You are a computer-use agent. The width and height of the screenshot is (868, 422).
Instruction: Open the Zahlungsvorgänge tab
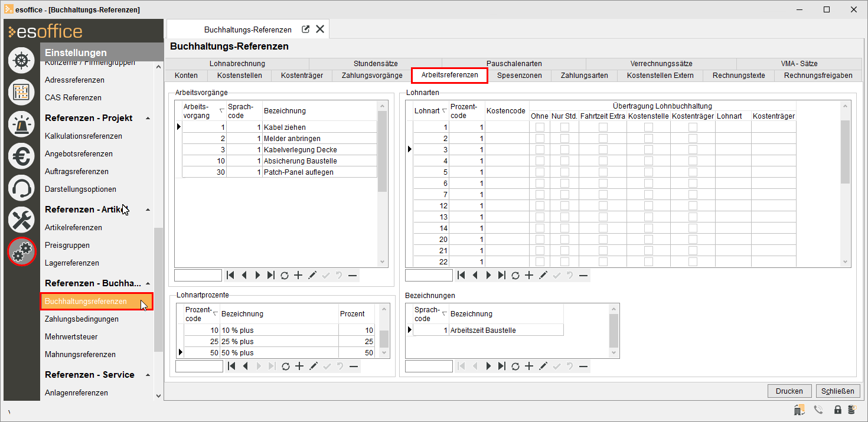coord(372,76)
